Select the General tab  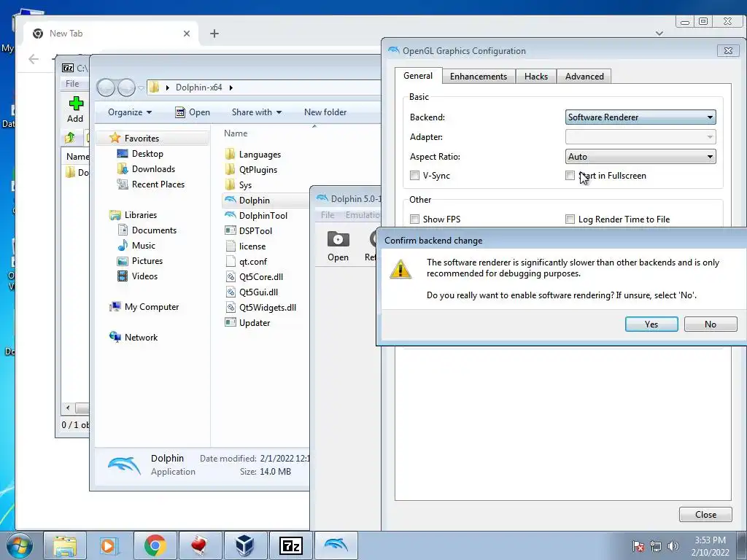418,76
